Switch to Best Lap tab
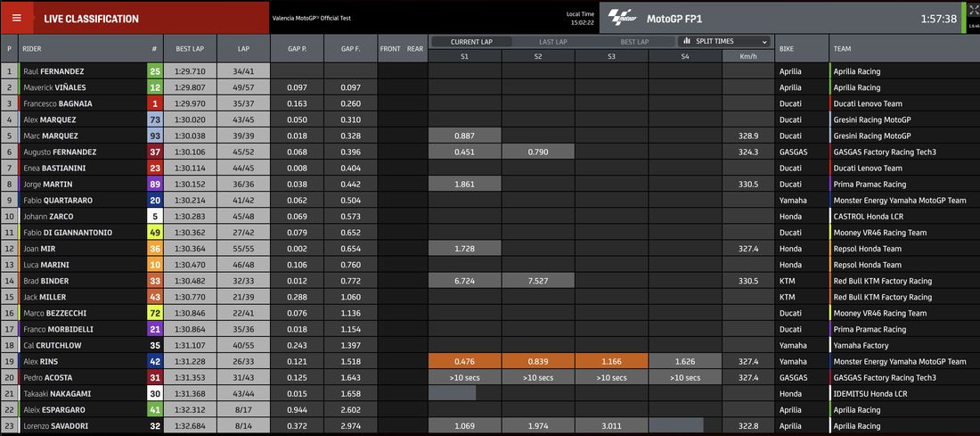This screenshot has height=436, width=980. tap(634, 42)
